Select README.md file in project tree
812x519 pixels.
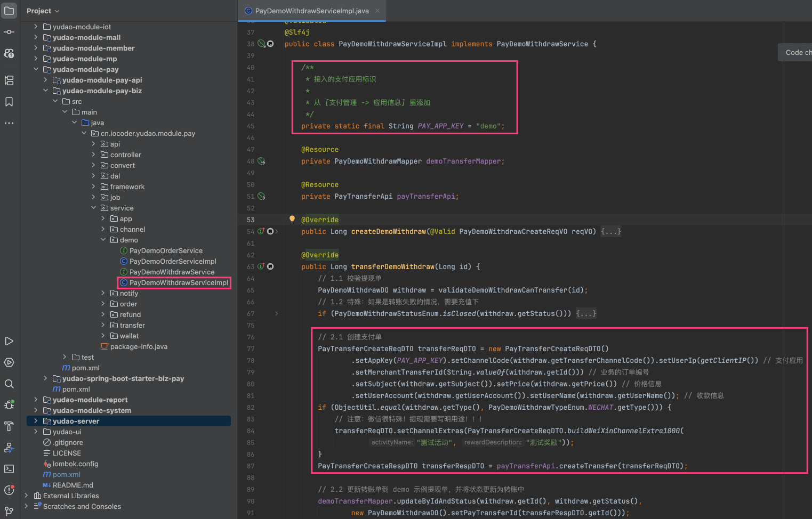click(x=73, y=485)
